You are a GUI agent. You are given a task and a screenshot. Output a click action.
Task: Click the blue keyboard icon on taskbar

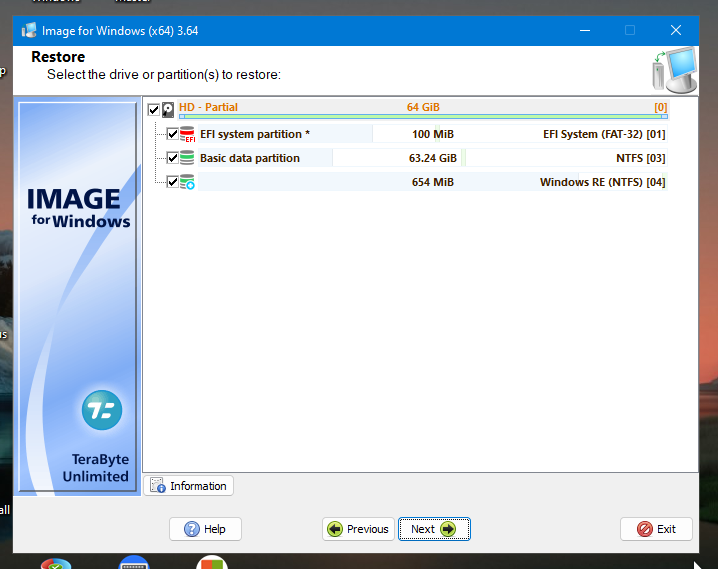[x=134, y=562]
